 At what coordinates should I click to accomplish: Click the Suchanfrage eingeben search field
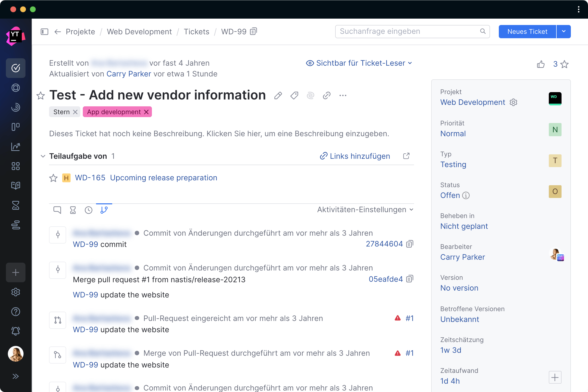pos(407,32)
